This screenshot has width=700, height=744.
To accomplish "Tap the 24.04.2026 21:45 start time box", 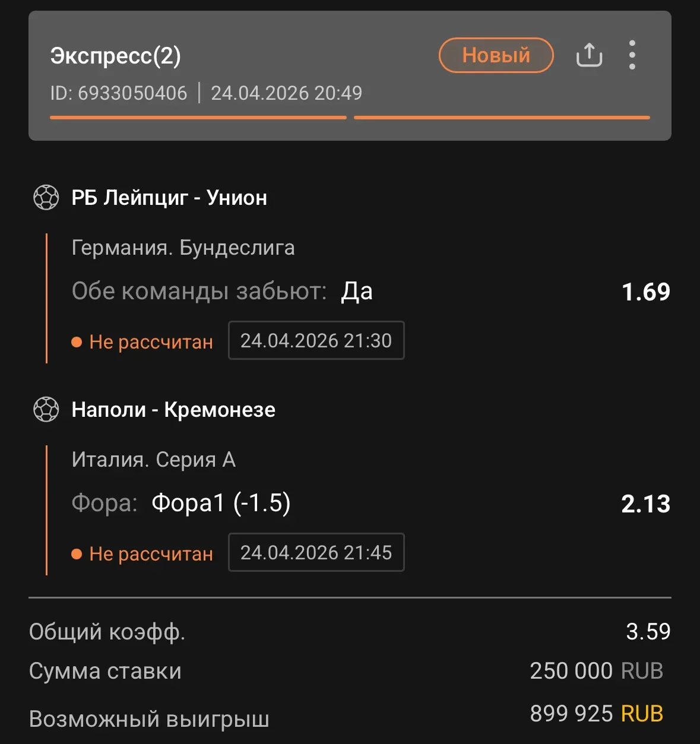I will pyautogui.click(x=316, y=553).
